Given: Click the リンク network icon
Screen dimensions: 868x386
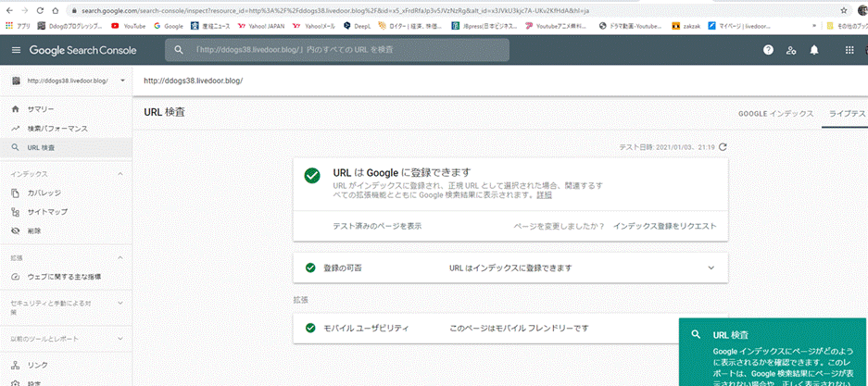Looking at the screenshot, I should pos(16,365).
